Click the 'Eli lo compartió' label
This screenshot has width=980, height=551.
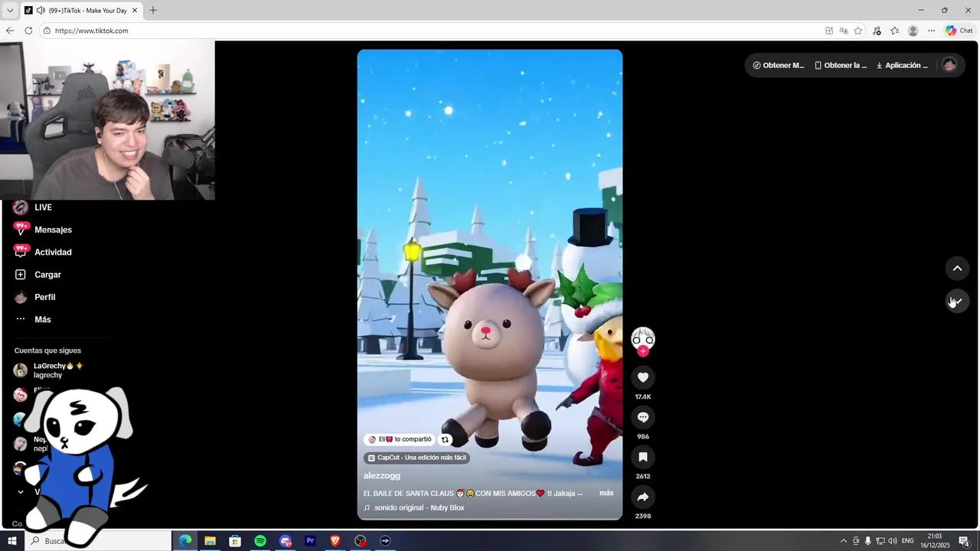coord(400,439)
